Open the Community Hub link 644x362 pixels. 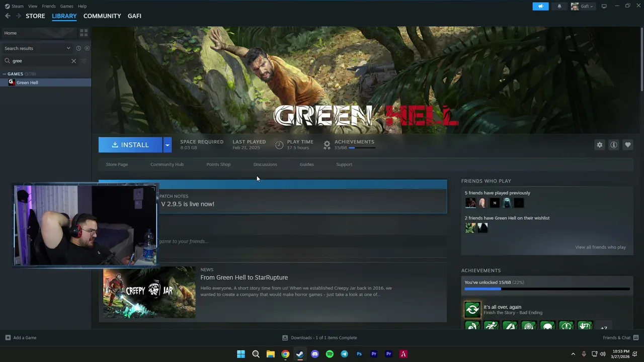(x=167, y=164)
